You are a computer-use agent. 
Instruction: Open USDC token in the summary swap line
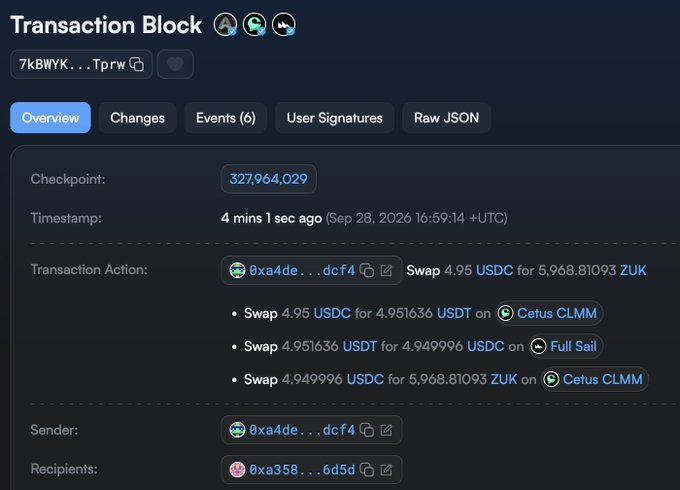click(x=494, y=270)
